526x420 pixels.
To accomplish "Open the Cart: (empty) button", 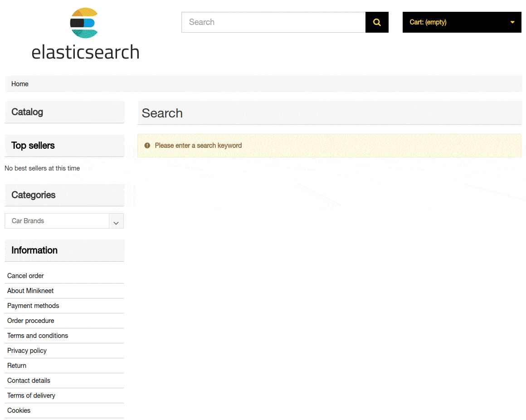I will [462, 22].
